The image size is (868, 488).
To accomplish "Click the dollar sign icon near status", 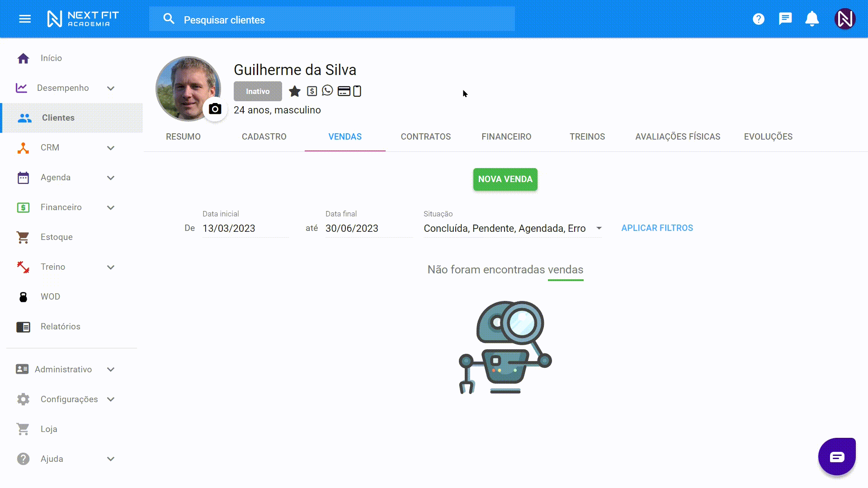I will coord(312,91).
